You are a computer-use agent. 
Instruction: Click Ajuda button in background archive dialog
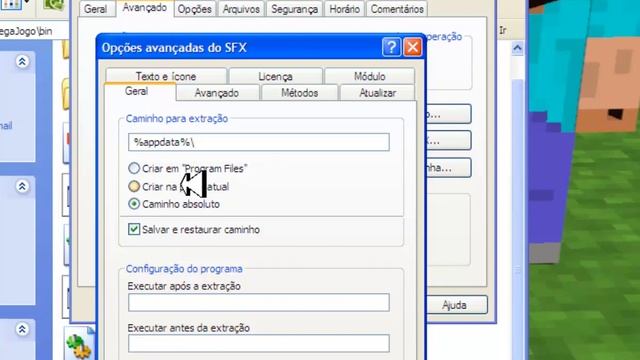coord(456,305)
